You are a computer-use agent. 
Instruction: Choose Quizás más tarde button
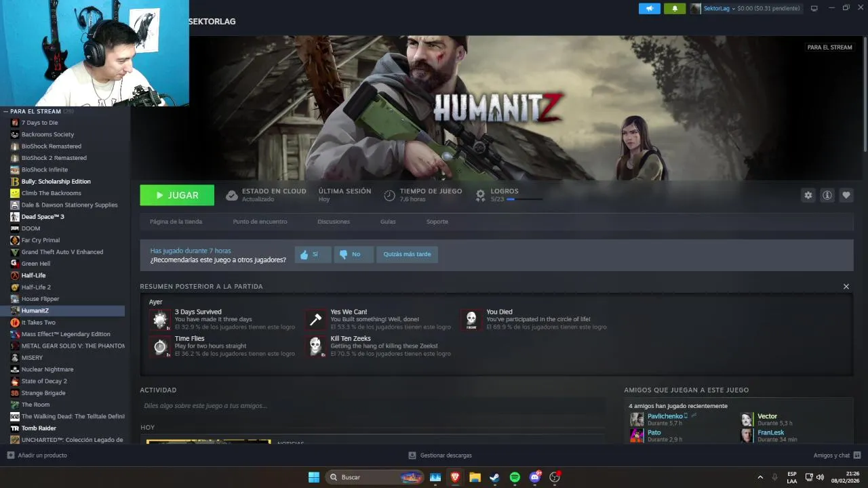point(407,254)
